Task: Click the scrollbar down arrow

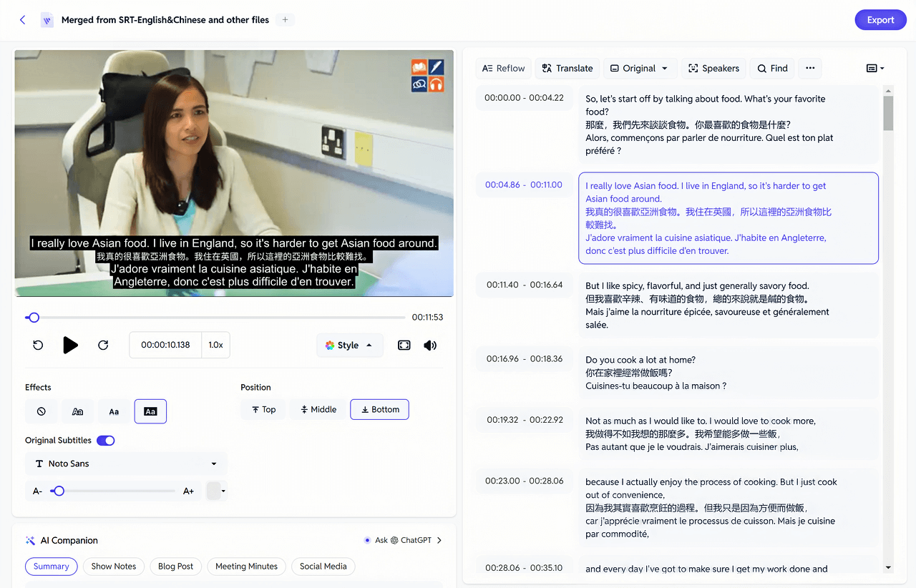Action: tap(888, 568)
